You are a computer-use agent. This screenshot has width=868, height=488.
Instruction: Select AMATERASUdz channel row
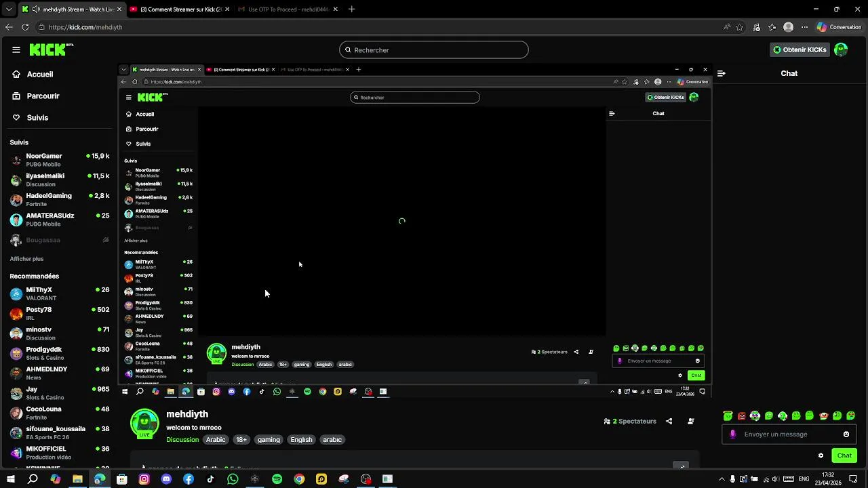tap(60, 220)
